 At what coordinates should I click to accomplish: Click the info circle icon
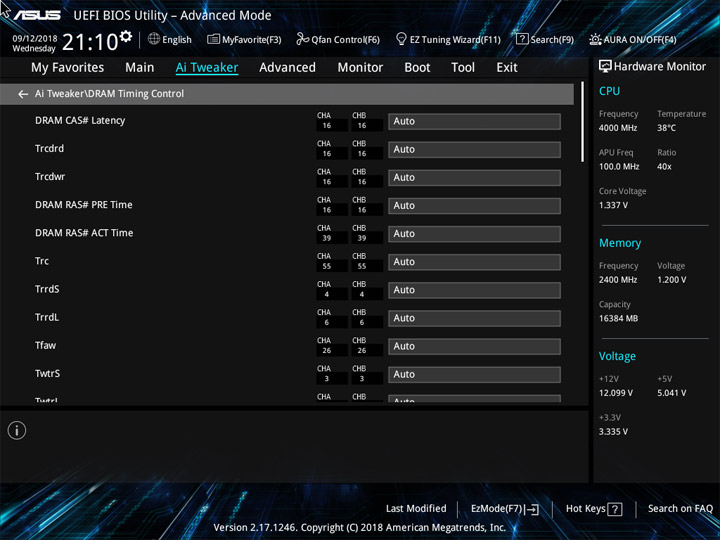17,431
